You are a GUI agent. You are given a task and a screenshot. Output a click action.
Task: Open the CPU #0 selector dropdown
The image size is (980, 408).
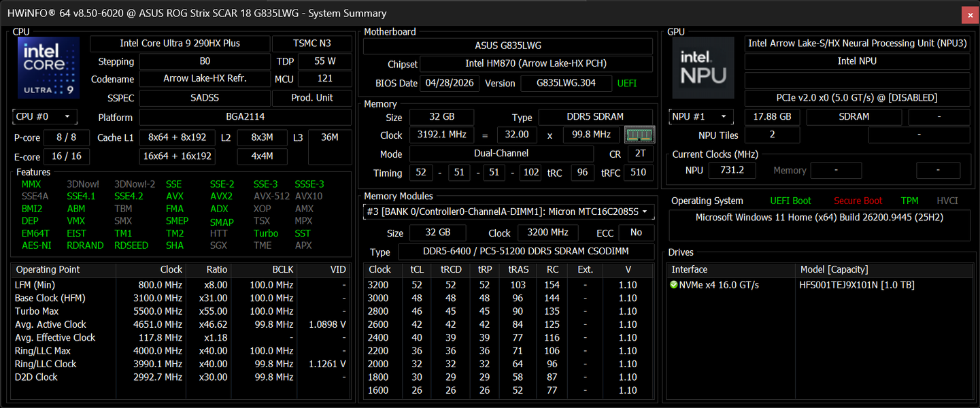click(x=45, y=117)
